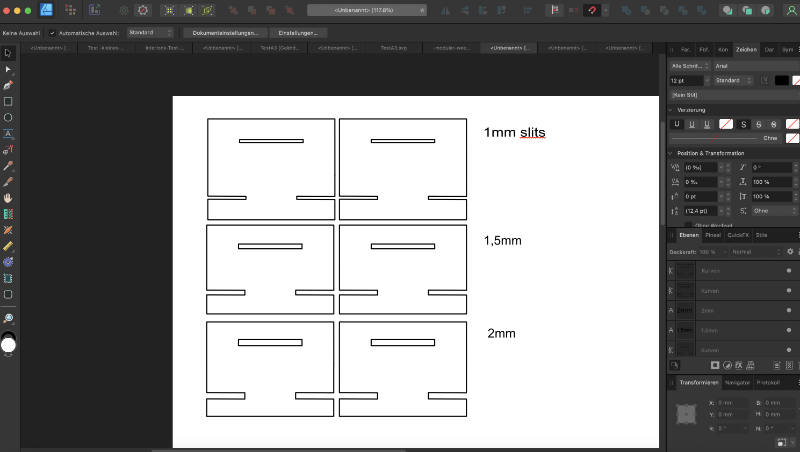Image resolution: width=800 pixels, height=452 pixels.
Task: Click the Einstellungen button
Action: tap(298, 32)
